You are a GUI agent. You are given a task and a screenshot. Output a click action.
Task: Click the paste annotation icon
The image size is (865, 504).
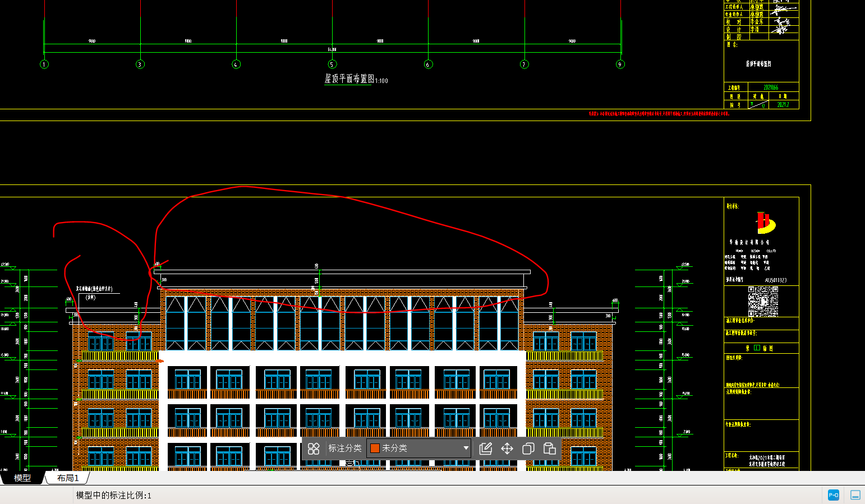pyautogui.click(x=550, y=448)
